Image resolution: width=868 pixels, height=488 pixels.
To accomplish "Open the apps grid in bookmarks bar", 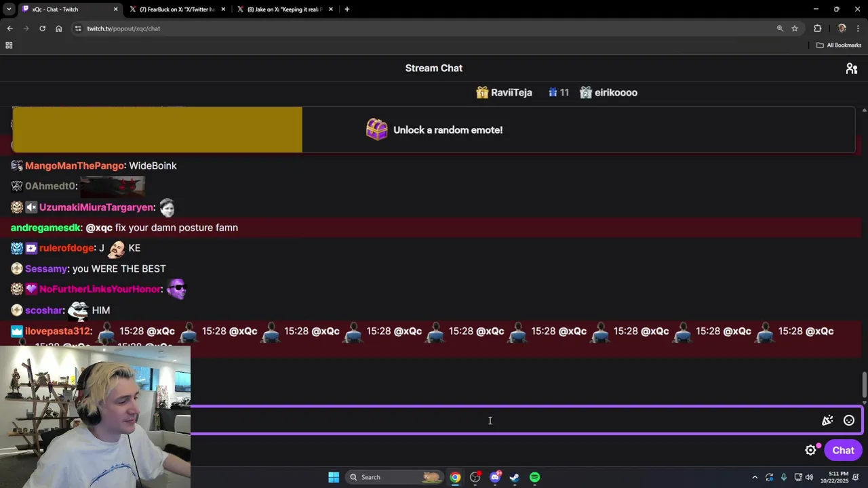I will click(9, 45).
